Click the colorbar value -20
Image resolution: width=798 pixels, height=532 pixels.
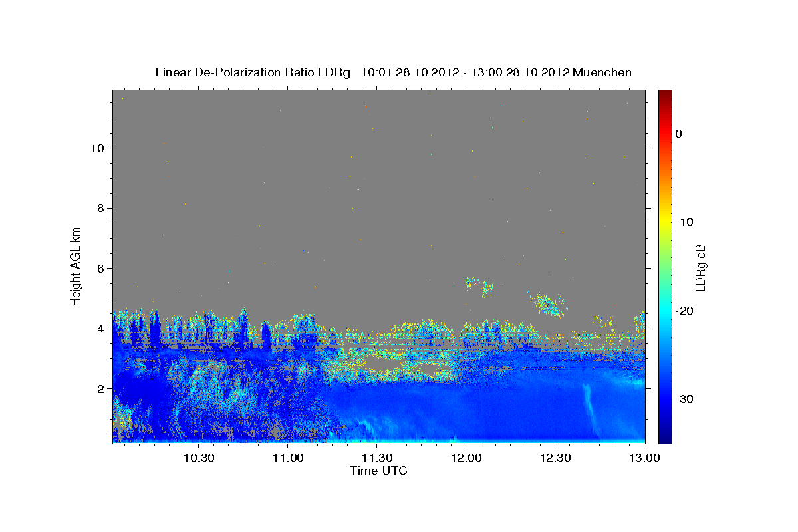(x=684, y=311)
